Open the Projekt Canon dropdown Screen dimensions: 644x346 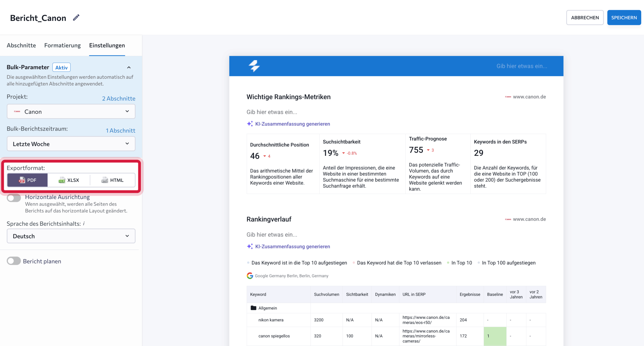[x=71, y=111]
